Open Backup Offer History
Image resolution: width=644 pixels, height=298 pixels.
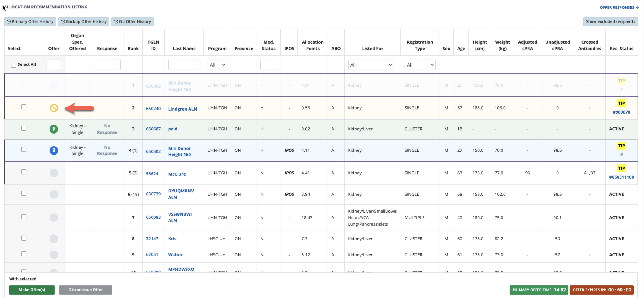click(84, 22)
